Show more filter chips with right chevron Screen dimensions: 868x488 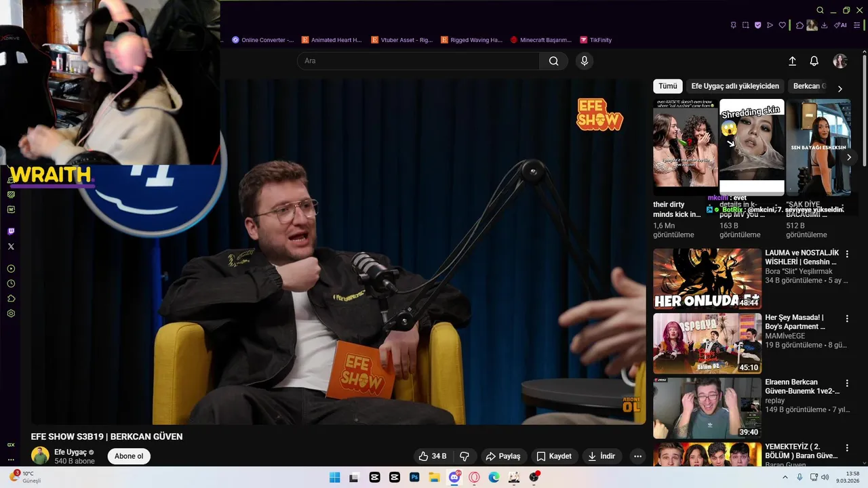[x=840, y=88]
